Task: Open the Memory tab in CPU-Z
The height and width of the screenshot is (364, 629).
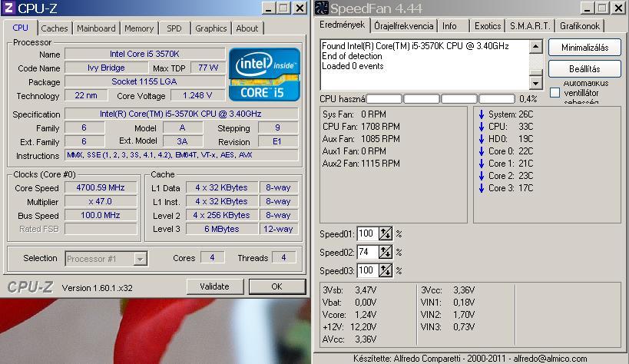Action: tap(139, 28)
